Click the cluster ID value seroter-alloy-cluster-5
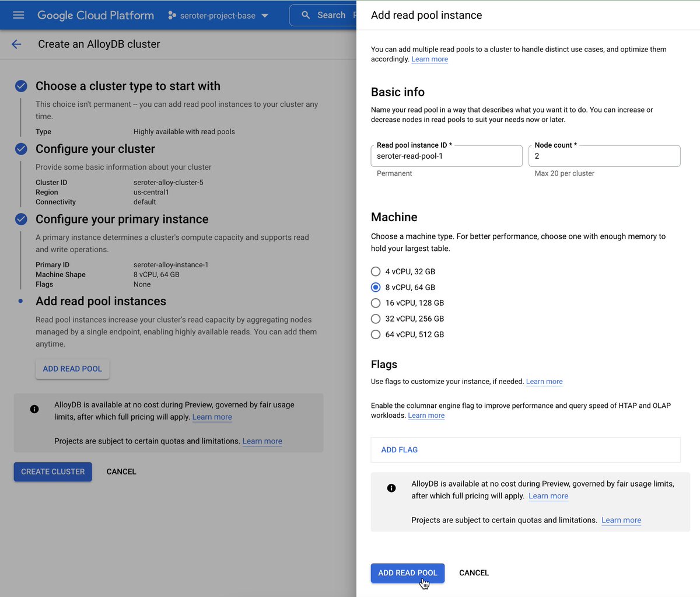The height and width of the screenshot is (597, 700). point(169,183)
